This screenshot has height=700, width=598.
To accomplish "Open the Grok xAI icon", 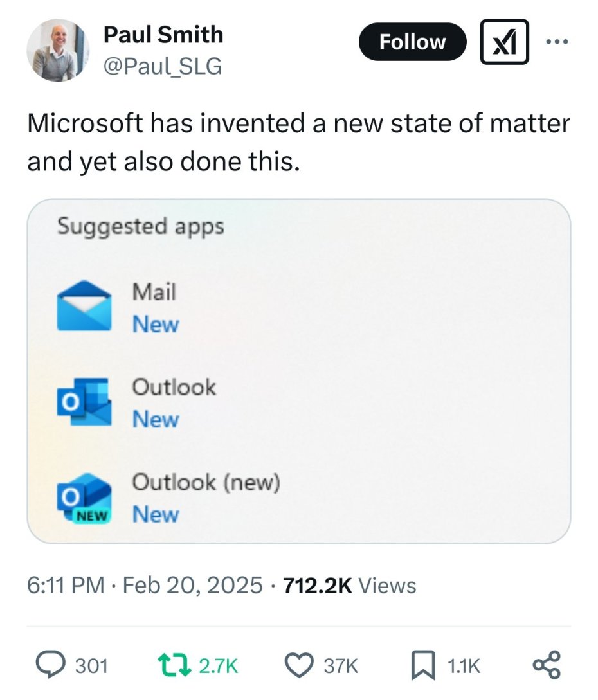I will click(x=505, y=42).
